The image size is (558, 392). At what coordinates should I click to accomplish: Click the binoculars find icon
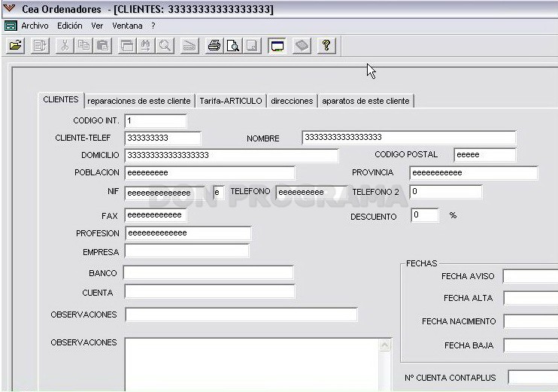[x=146, y=46]
